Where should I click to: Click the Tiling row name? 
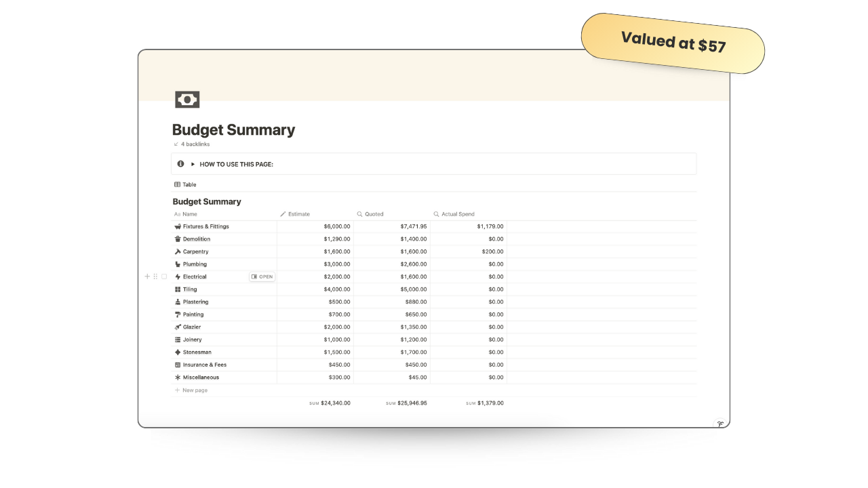(x=190, y=289)
